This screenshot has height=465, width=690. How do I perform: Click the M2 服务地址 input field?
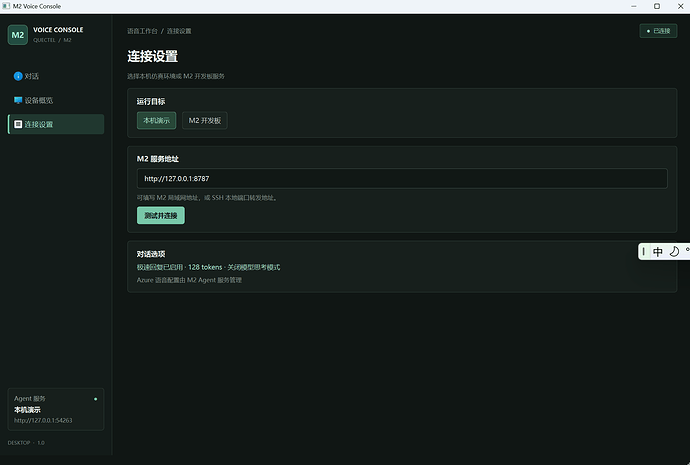click(x=402, y=179)
